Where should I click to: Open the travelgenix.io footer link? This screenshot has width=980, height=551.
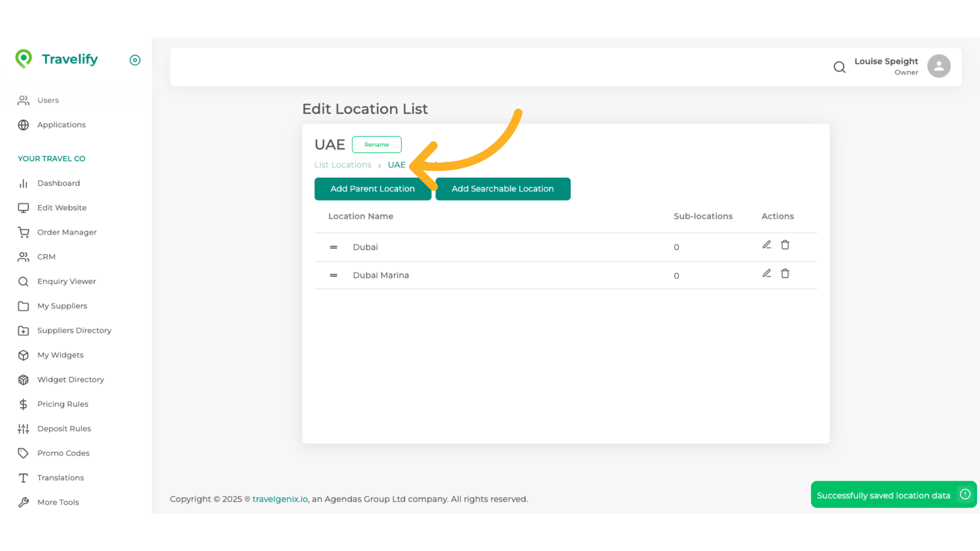pyautogui.click(x=279, y=499)
